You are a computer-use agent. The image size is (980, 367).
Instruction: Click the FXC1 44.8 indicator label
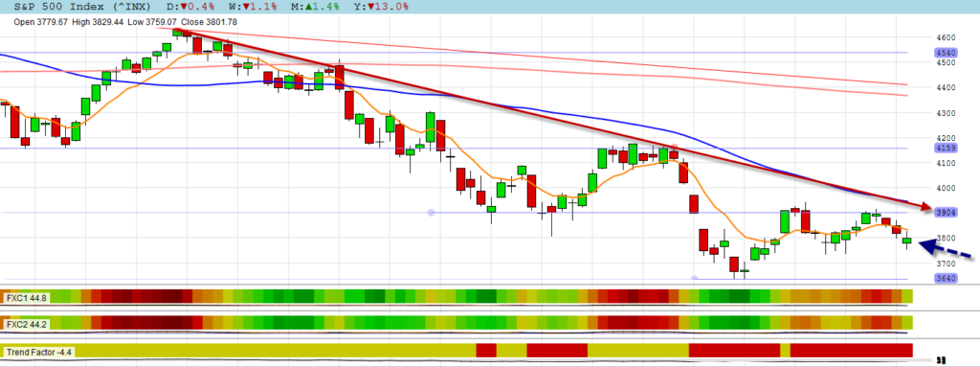[x=27, y=297]
